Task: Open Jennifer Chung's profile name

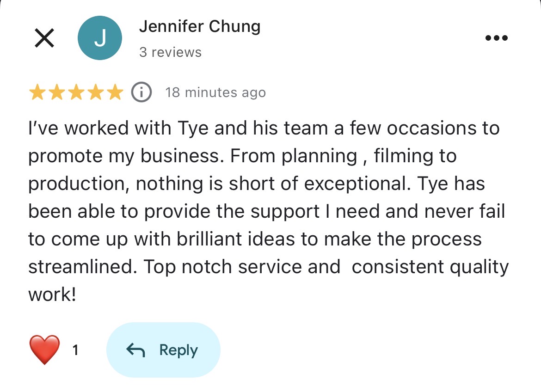Action: coord(200,27)
